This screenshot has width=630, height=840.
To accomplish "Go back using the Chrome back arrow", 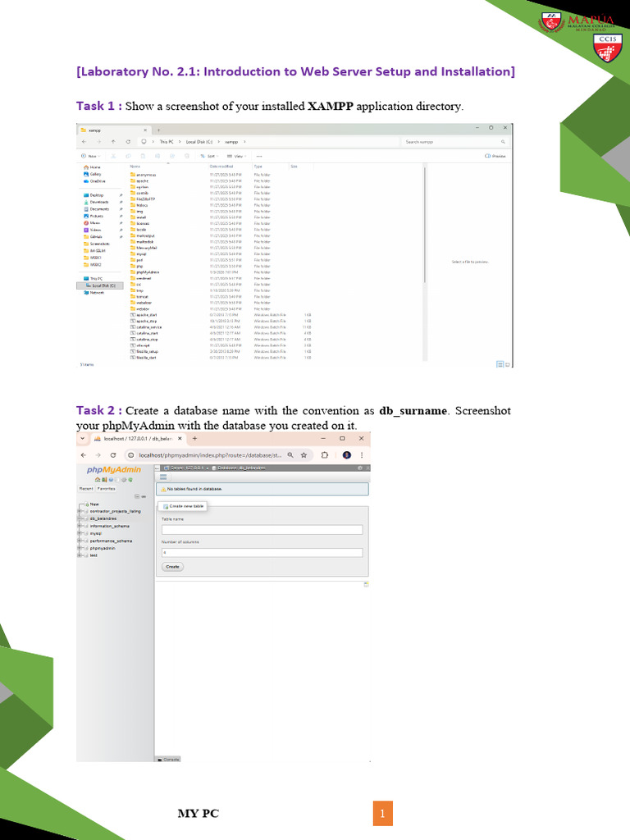I will pos(84,454).
